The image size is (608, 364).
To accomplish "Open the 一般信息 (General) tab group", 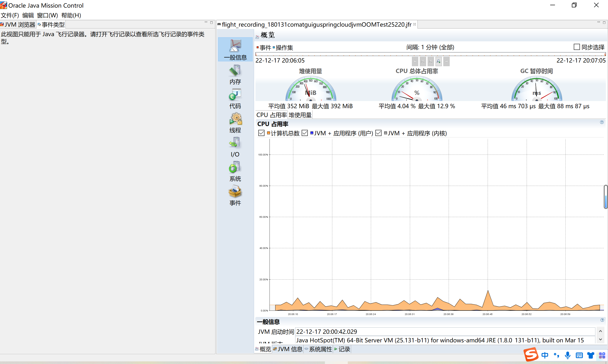I will point(235,49).
